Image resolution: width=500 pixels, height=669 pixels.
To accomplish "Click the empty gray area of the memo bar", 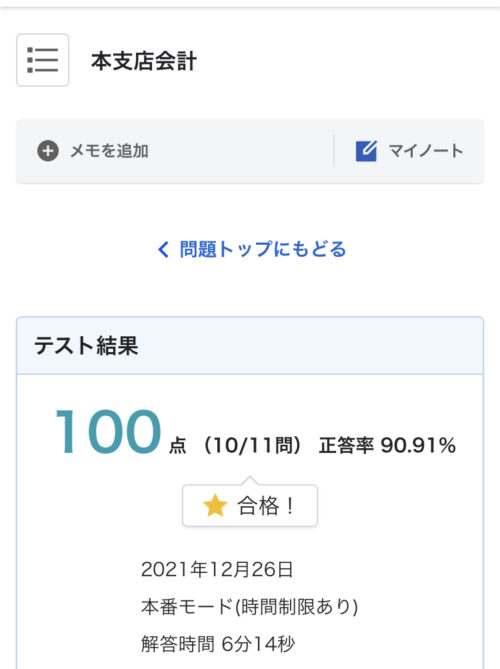I will pos(241,151).
